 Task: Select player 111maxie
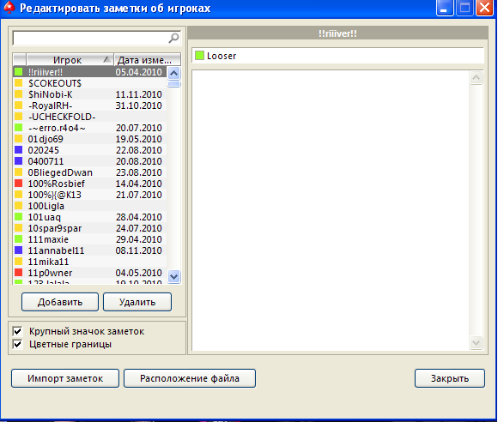89,239
